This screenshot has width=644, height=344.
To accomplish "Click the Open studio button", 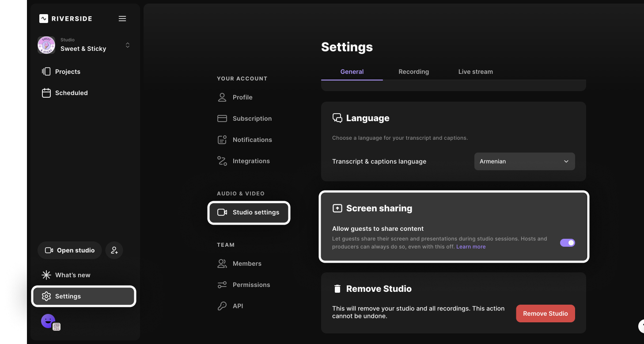I will pos(70,250).
